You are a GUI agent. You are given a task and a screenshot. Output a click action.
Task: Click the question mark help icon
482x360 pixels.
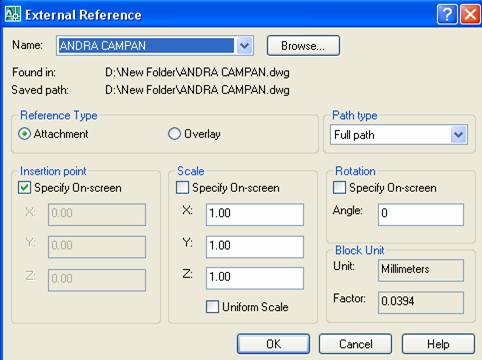[x=447, y=15]
